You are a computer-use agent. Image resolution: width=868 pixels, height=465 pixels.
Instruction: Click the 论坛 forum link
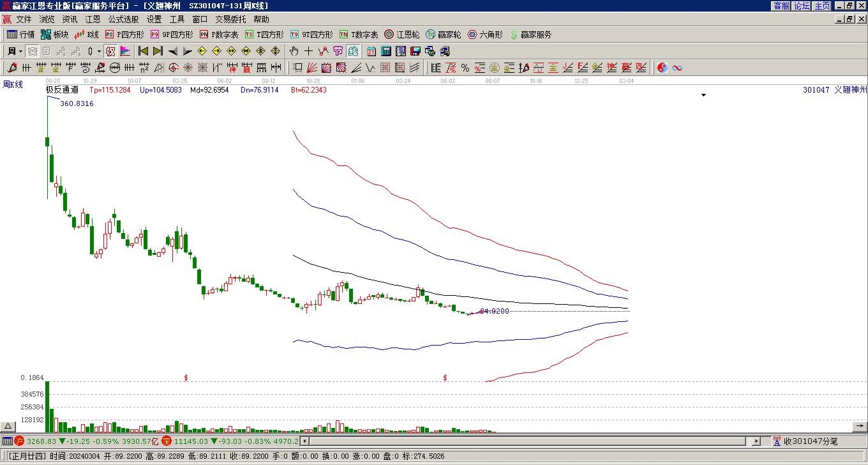(x=802, y=6)
